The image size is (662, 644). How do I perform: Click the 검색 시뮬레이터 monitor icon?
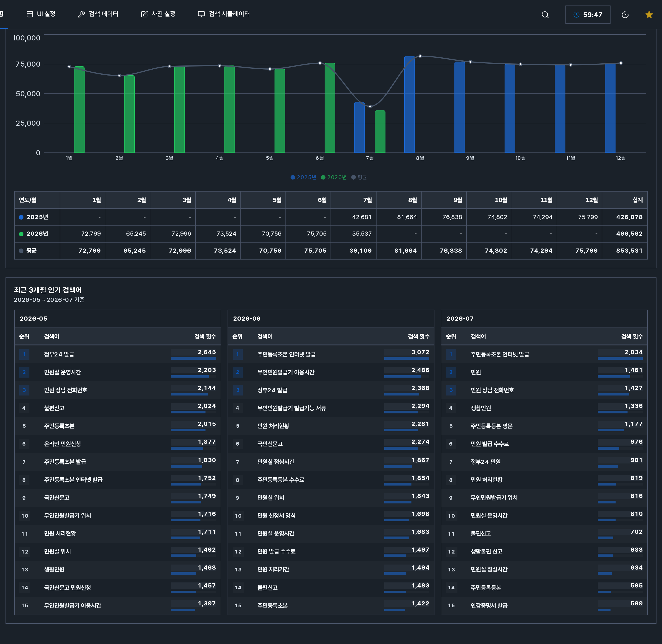click(x=201, y=14)
